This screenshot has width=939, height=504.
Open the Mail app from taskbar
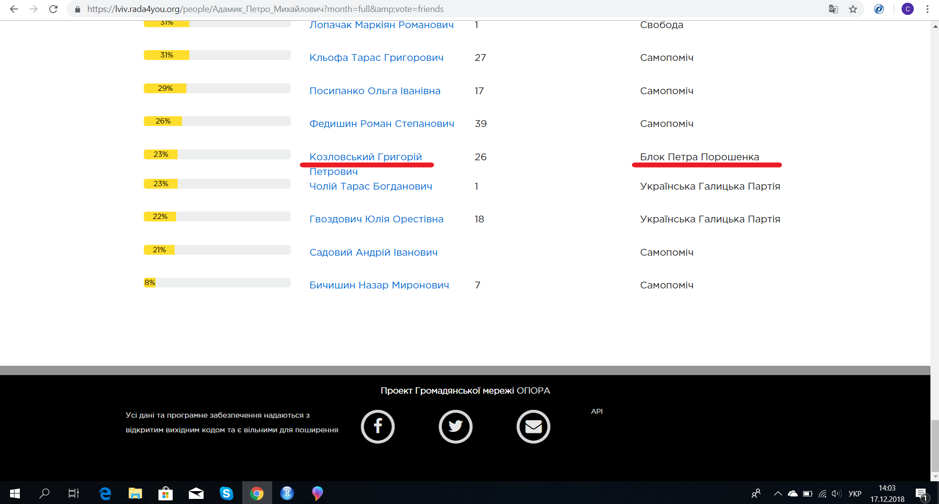196,493
